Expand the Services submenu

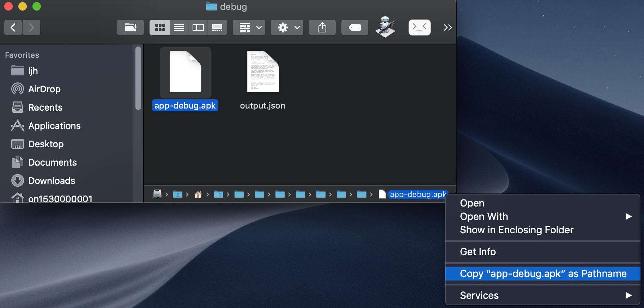click(x=542, y=295)
